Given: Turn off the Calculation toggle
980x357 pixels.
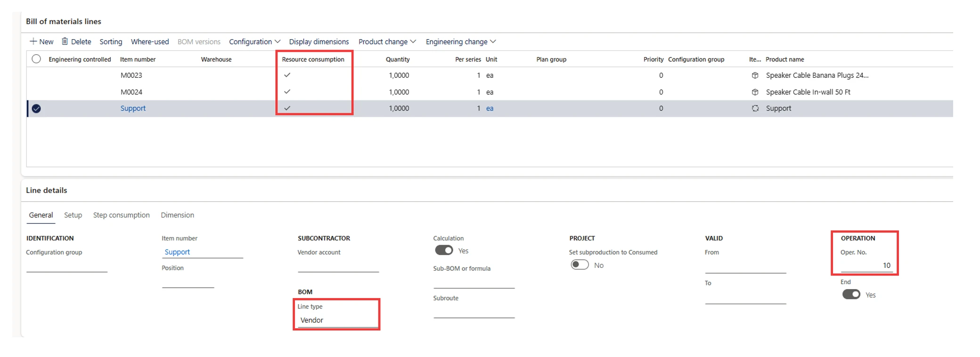Looking at the screenshot, I should [x=444, y=250].
